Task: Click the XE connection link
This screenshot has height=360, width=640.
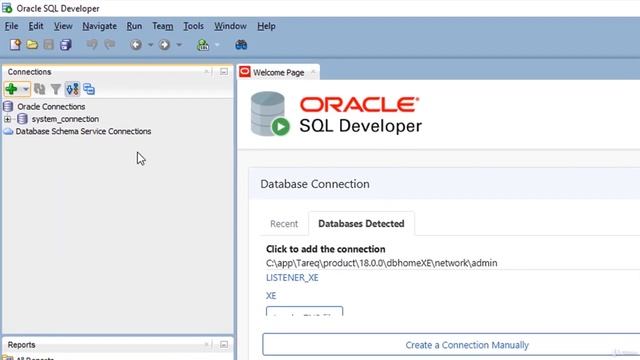Action: (271, 296)
